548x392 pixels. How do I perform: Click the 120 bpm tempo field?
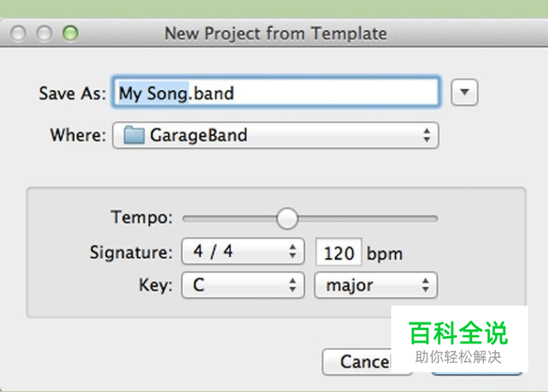338,253
